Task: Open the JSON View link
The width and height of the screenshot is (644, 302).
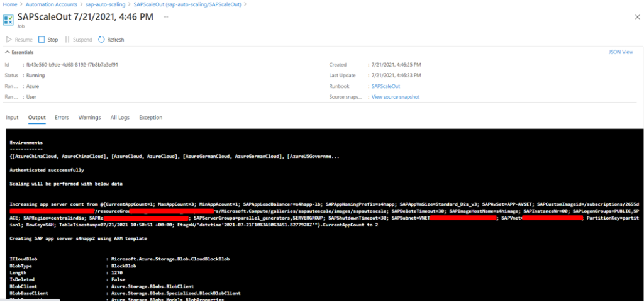Action: coord(621,52)
